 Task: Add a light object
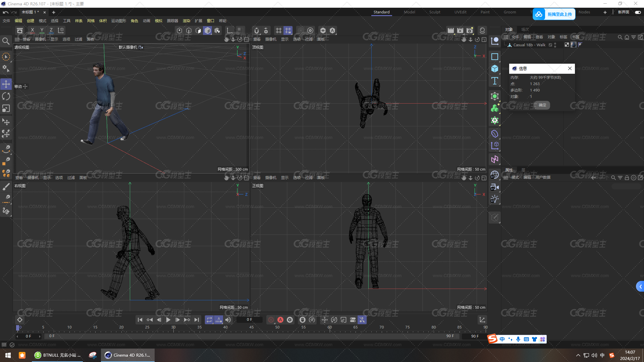tap(495, 199)
